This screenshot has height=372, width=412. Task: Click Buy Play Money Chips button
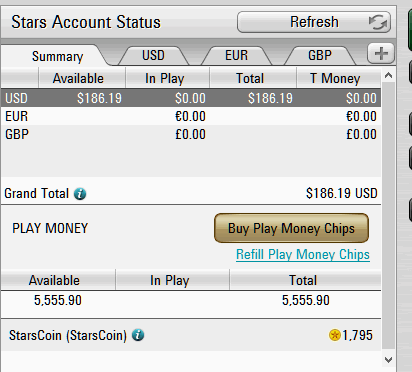point(291,228)
